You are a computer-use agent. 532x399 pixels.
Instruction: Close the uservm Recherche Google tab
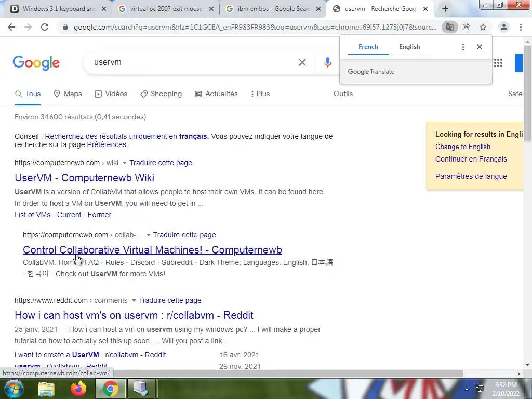coord(425,9)
